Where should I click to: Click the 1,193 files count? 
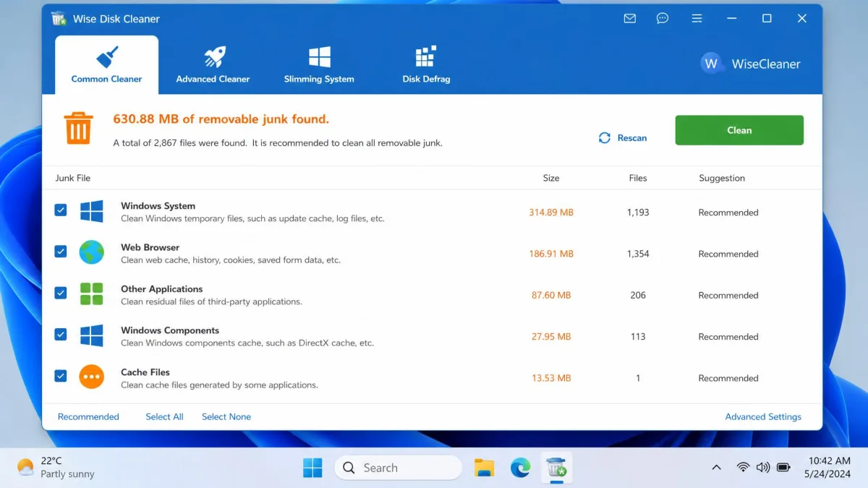[638, 213]
